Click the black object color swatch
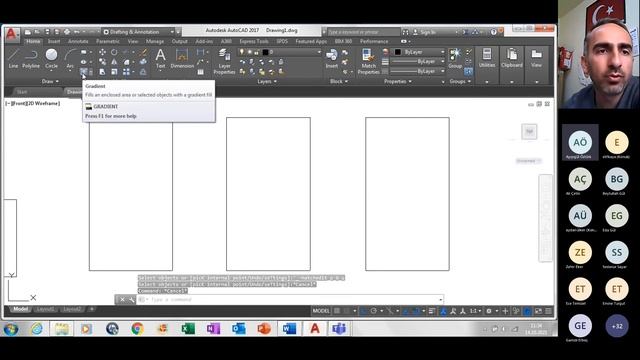 coord(398,52)
